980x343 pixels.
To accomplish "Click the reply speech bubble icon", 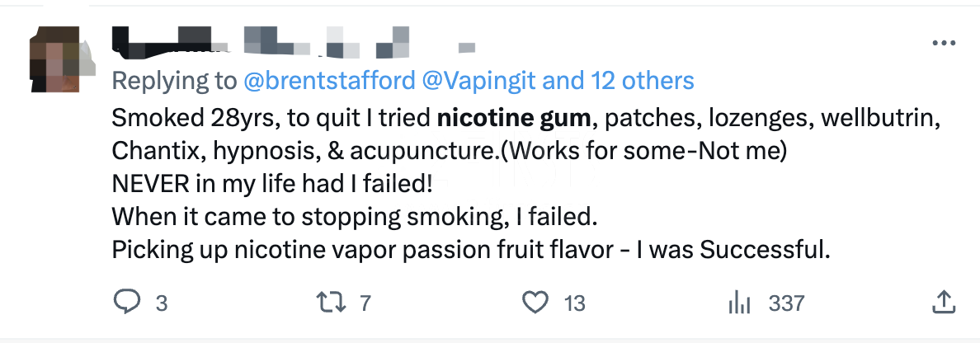I will pos(126,303).
